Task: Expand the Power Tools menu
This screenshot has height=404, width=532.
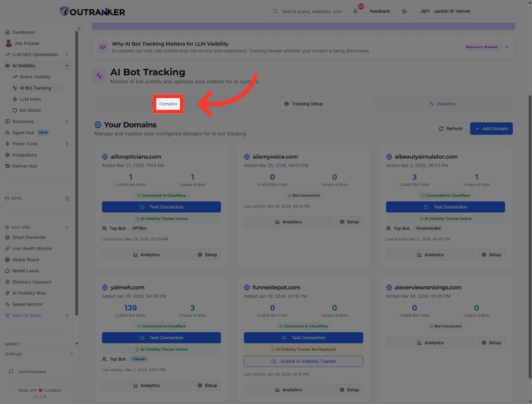Action: click(25, 143)
